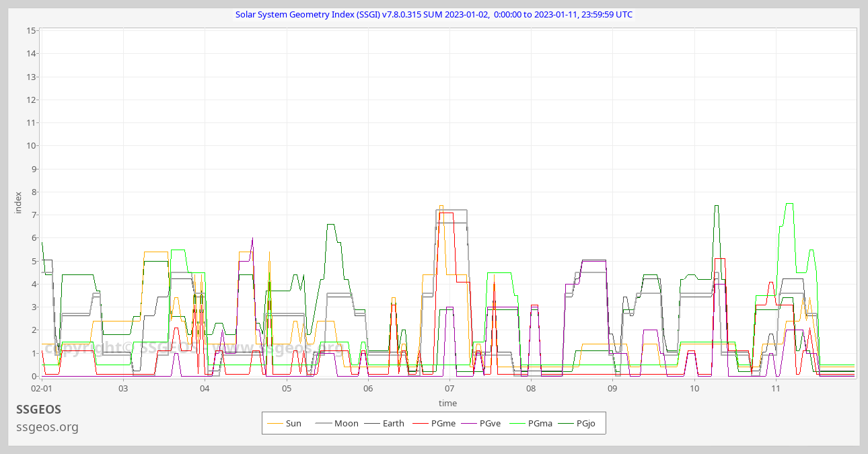Click the '10' x-axis date label

click(x=694, y=389)
